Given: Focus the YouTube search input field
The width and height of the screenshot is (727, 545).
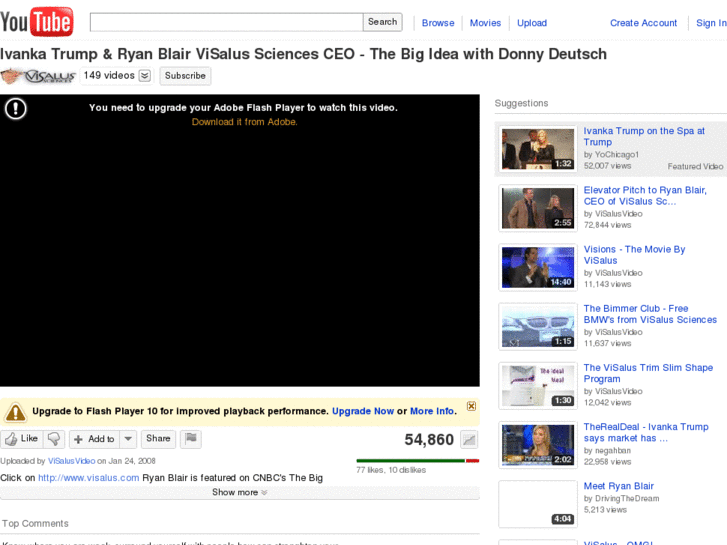Looking at the screenshot, I should click(226, 22).
